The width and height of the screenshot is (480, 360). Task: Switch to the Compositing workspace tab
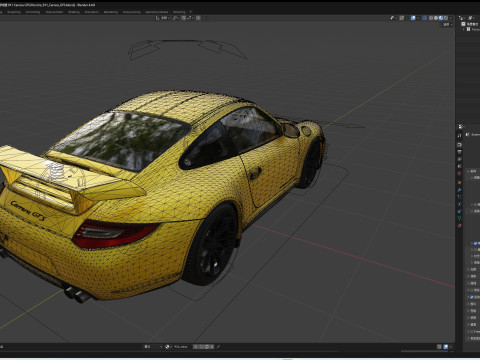132,12
